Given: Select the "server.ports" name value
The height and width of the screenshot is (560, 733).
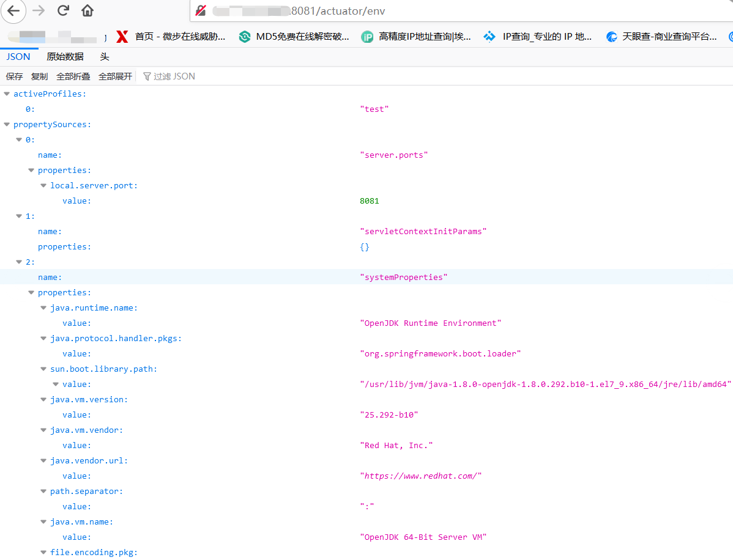Looking at the screenshot, I should coord(393,155).
